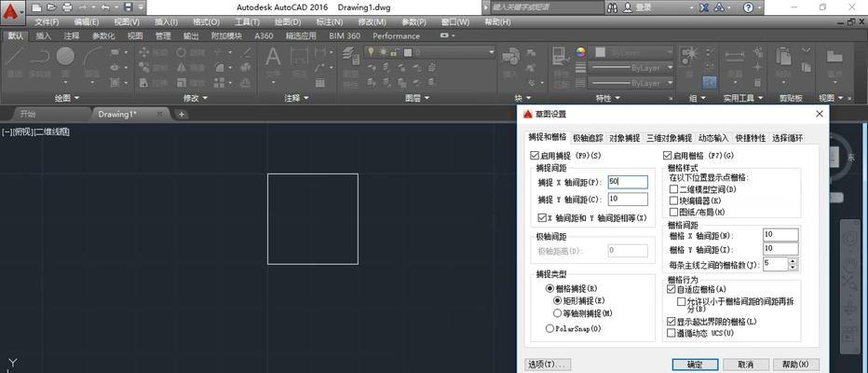
Task: Click the Open file icon in quick access toolbar
Action: [x=51, y=7]
